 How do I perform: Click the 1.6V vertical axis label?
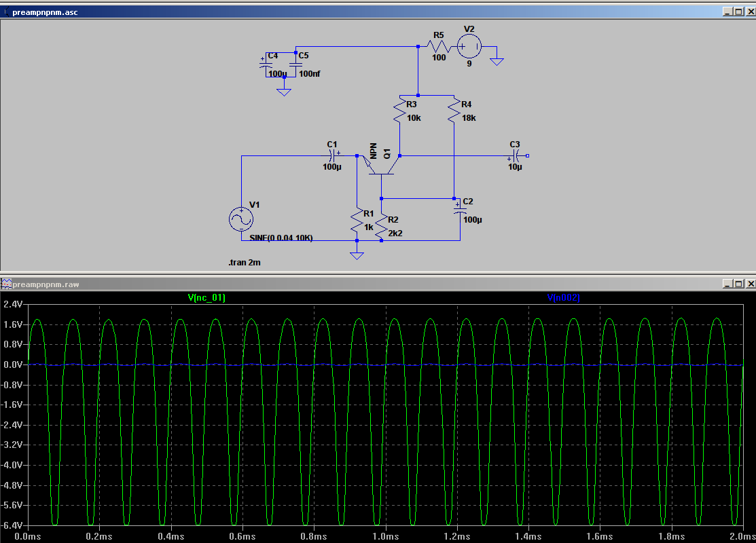pyautogui.click(x=13, y=324)
